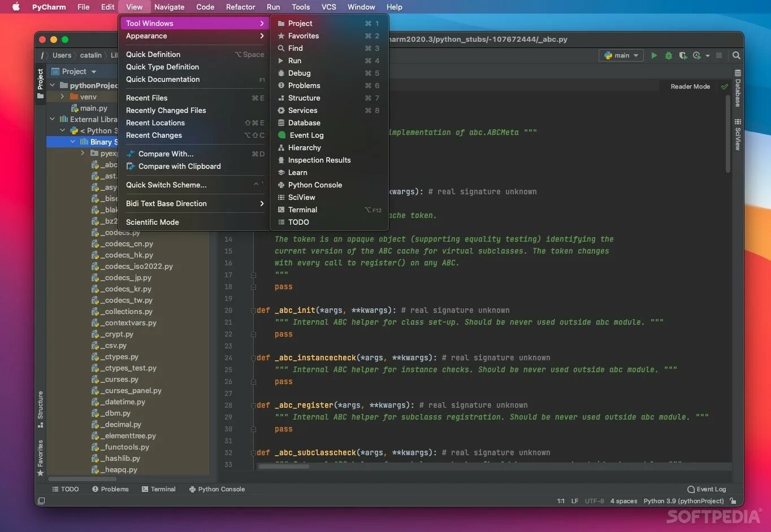Screen dimensions: 771x532
Task: Collapse the Binary Skeletons node
Action: (x=73, y=142)
